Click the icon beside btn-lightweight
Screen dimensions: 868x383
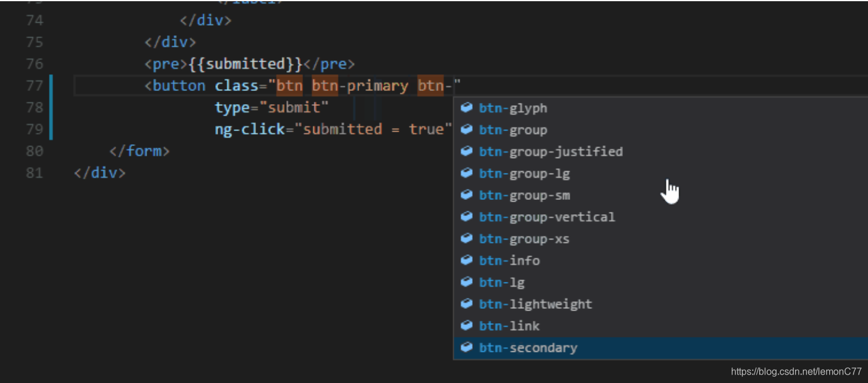coord(467,303)
